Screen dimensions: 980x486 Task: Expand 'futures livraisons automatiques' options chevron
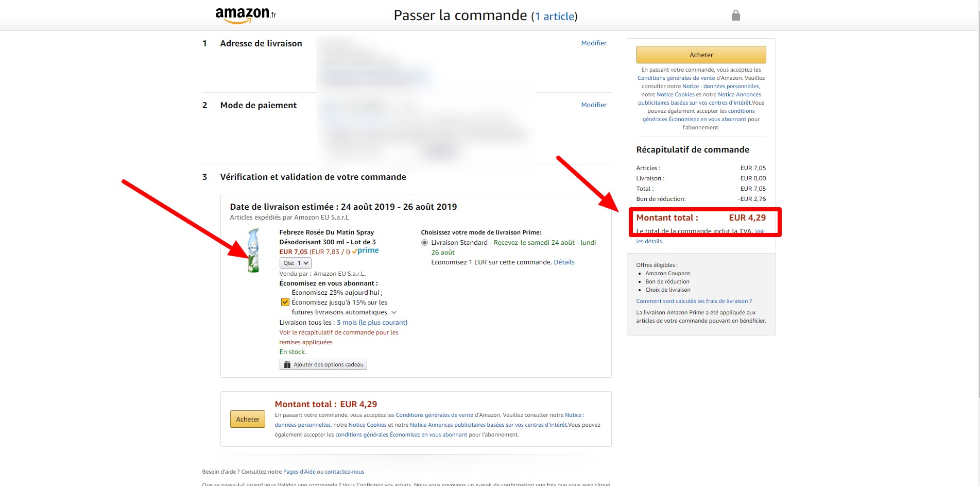tap(394, 312)
